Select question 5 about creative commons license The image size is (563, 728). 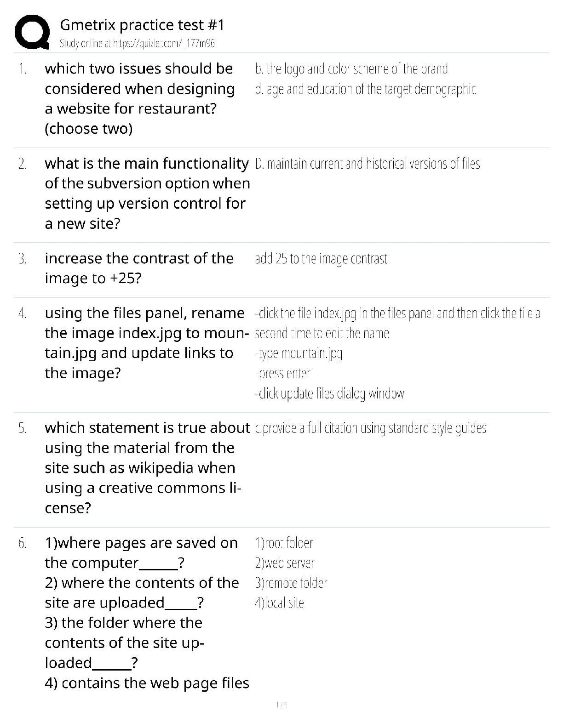pos(147,467)
